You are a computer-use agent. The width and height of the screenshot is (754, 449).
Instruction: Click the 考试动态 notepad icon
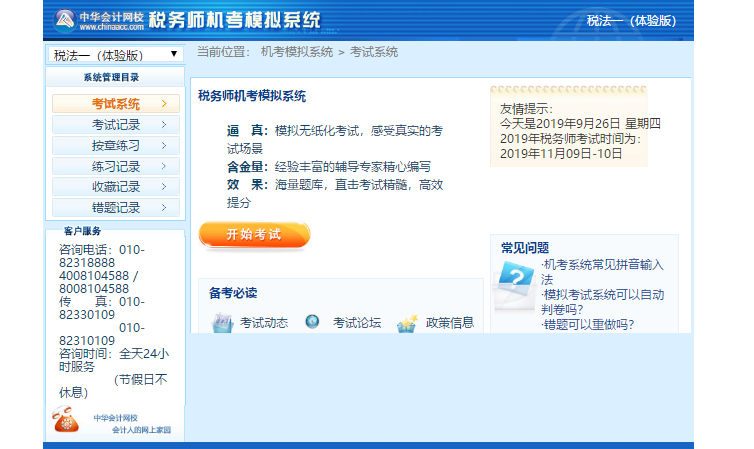[222, 323]
